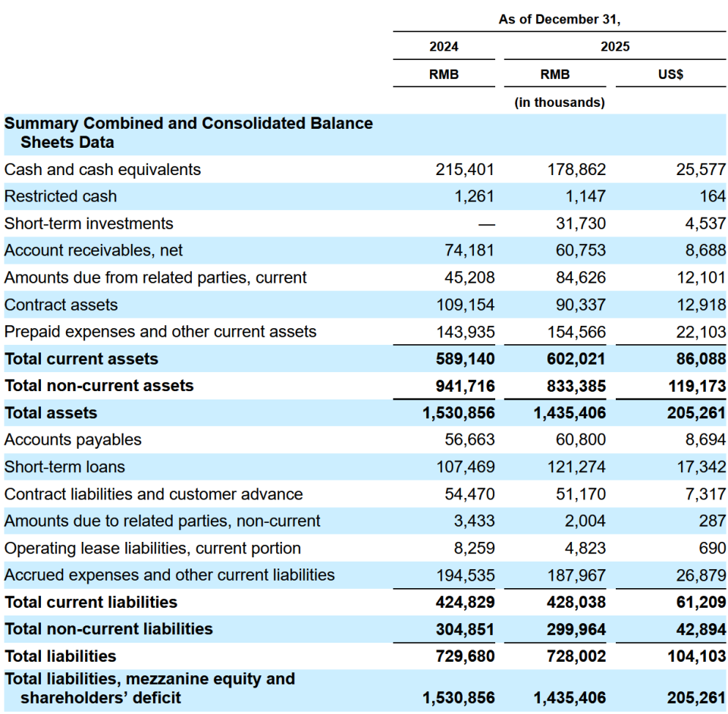The width and height of the screenshot is (728, 714).
Task: Select due to related parties 2024 value 3,433
Action: coord(474,521)
